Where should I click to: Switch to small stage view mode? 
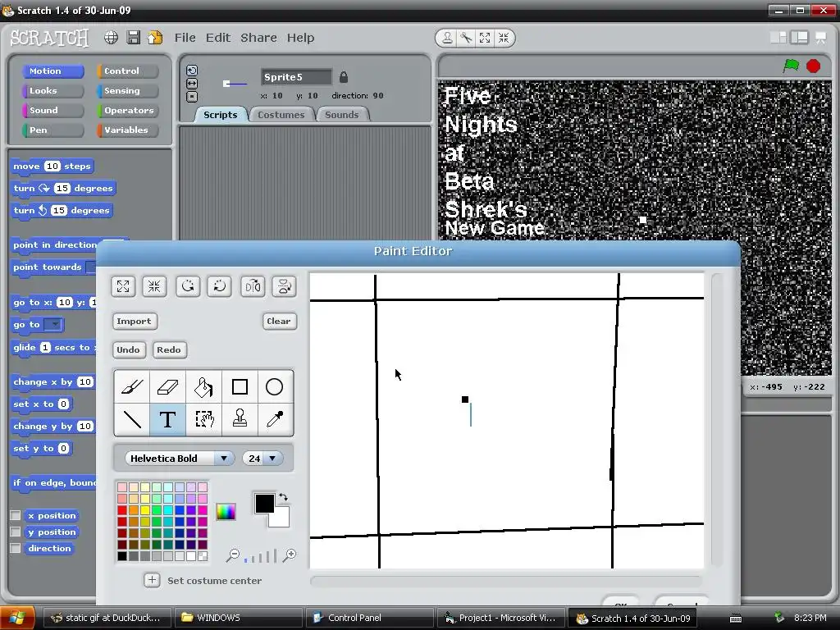pyautogui.click(x=778, y=38)
